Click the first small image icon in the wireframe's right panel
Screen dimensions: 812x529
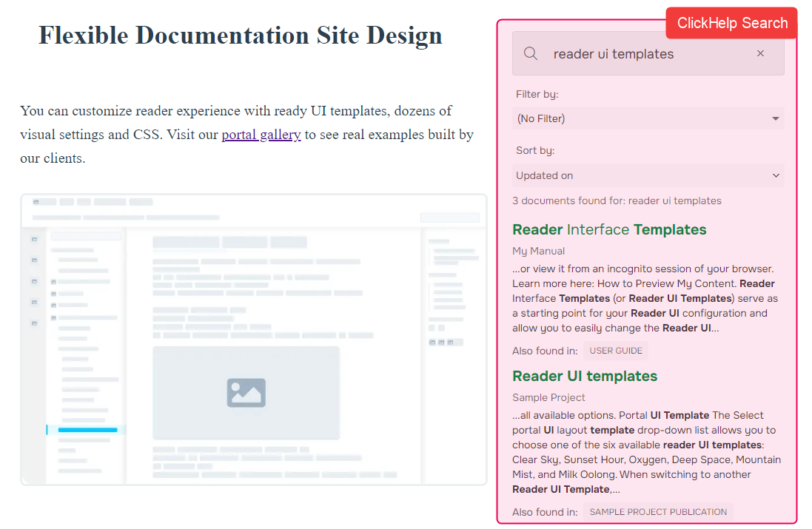point(432,342)
